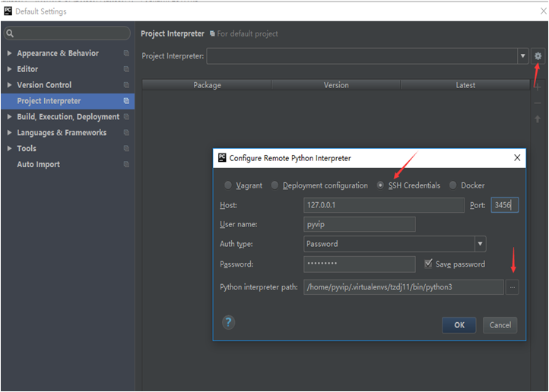This screenshot has height=392, width=549.
Task: Select Deployment configuration radio option
Action: [x=274, y=185]
